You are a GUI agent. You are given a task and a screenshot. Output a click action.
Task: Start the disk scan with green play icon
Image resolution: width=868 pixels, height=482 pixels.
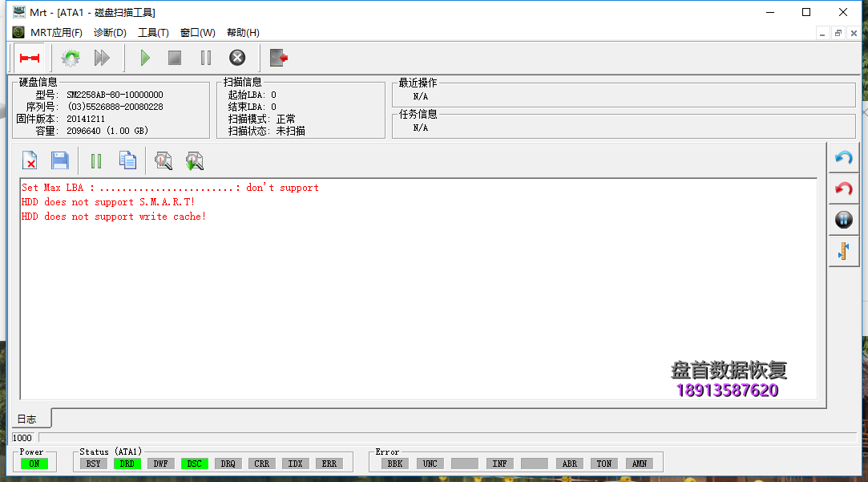[144, 57]
